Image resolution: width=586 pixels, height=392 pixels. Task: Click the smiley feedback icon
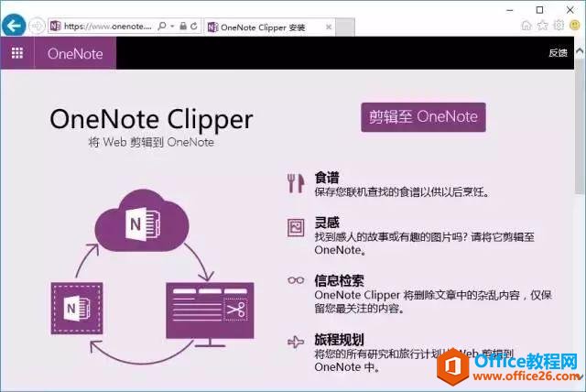575,25
